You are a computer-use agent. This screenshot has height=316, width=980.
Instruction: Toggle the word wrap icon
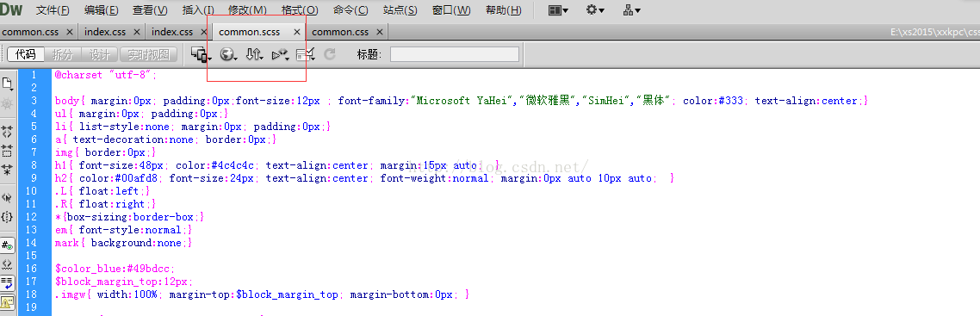8,283
